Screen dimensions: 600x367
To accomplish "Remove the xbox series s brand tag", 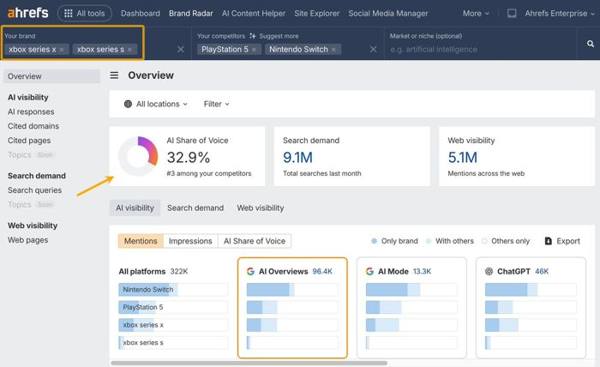I will tap(130, 50).
